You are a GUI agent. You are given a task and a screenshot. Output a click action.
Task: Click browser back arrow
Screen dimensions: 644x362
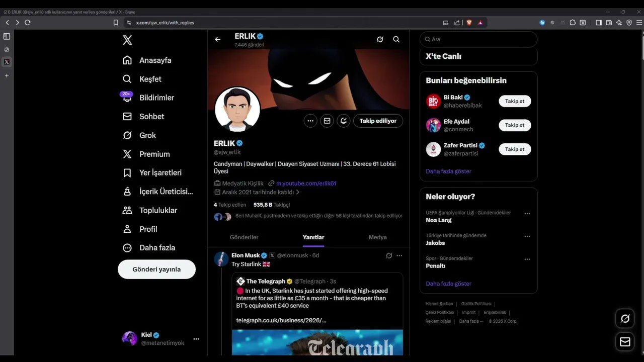tap(7, 22)
